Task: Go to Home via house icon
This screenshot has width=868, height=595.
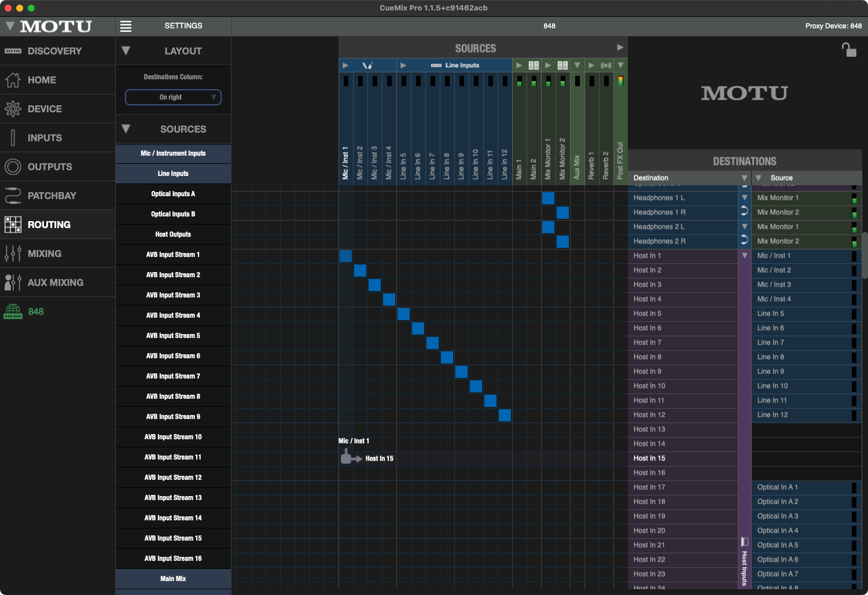Action: pos(13,80)
